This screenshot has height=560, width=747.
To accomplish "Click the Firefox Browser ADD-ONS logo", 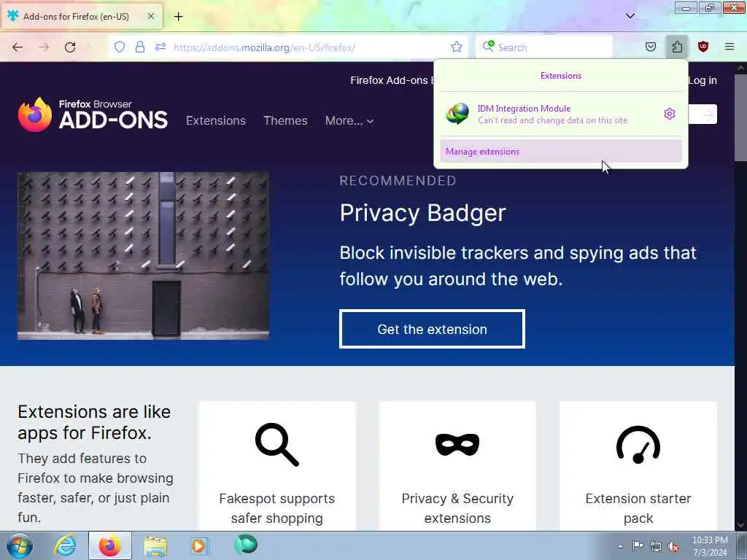I will (x=93, y=114).
